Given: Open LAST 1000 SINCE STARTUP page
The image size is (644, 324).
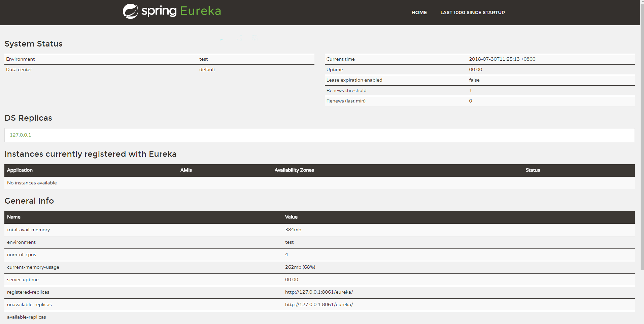Looking at the screenshot, I should [473, 12].
